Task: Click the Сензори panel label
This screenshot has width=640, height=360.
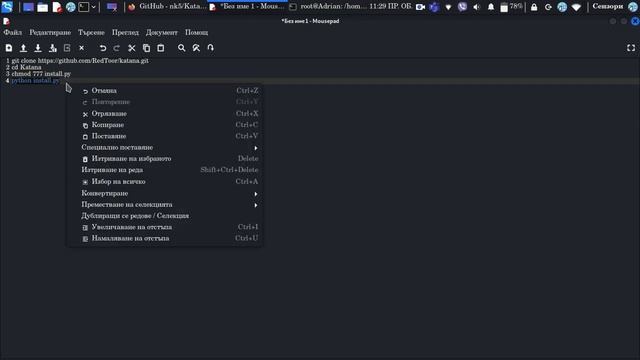Action: coord(608,7)
